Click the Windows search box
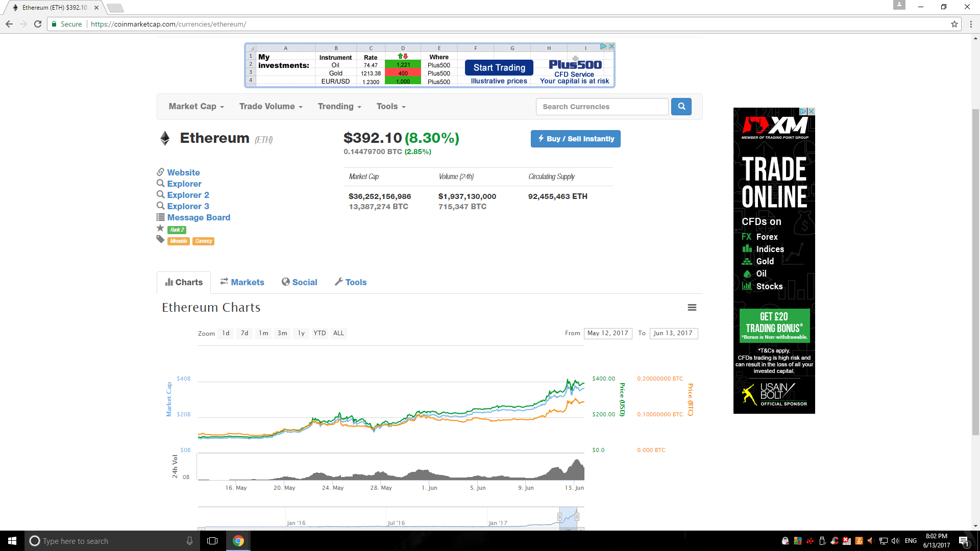Viewport: 980px width, 551px height. (112, 541)
